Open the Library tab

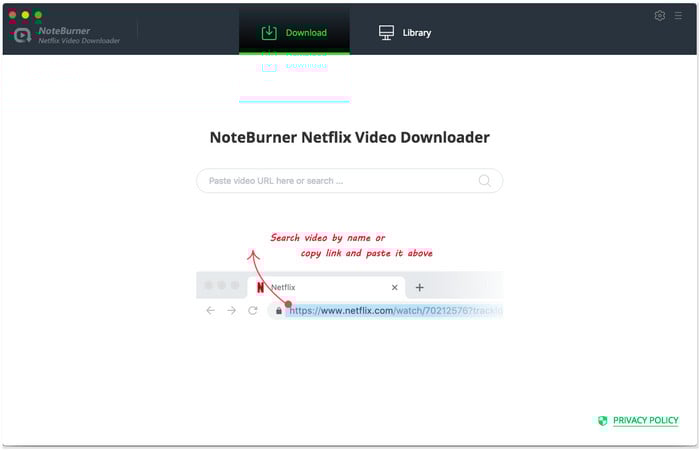pyautogui.click(x=404, y=33)
